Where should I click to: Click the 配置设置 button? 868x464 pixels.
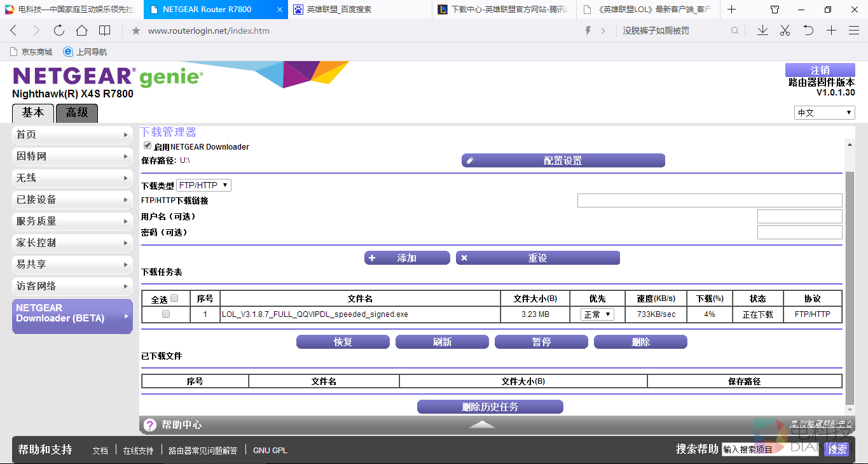coord(563,161)
